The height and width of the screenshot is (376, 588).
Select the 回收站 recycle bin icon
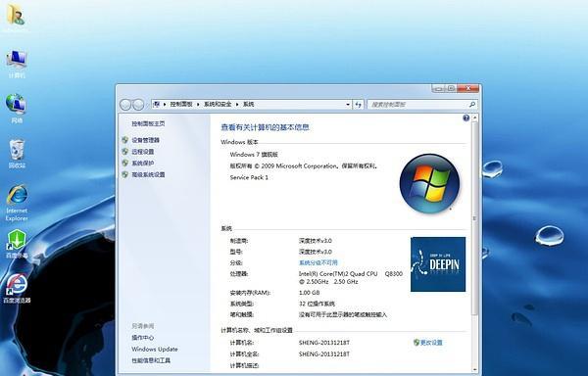17,154
